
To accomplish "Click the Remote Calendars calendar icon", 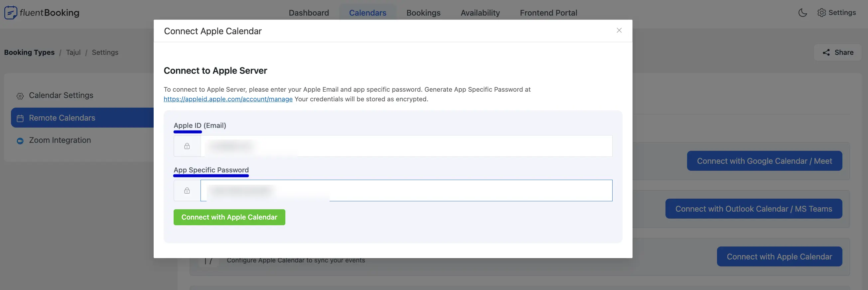I will click(x=20, y=118).
